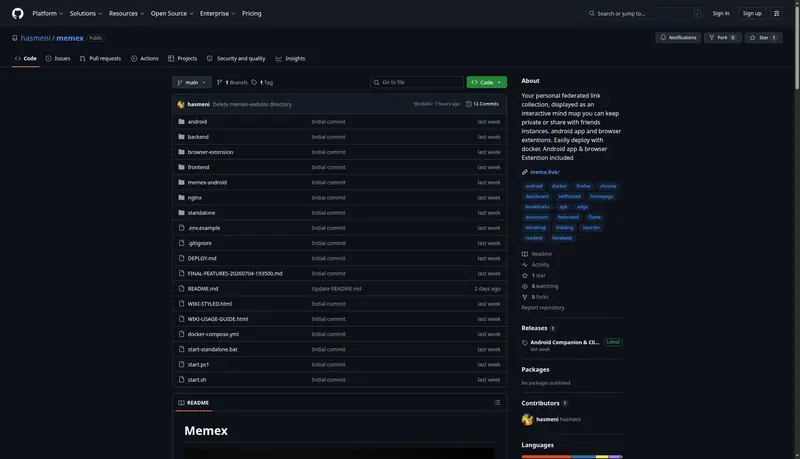The height and width of the screenshot is (459, 800).
Task: Click the tag icon beside 1 Tag
Action: click(254, 82)
